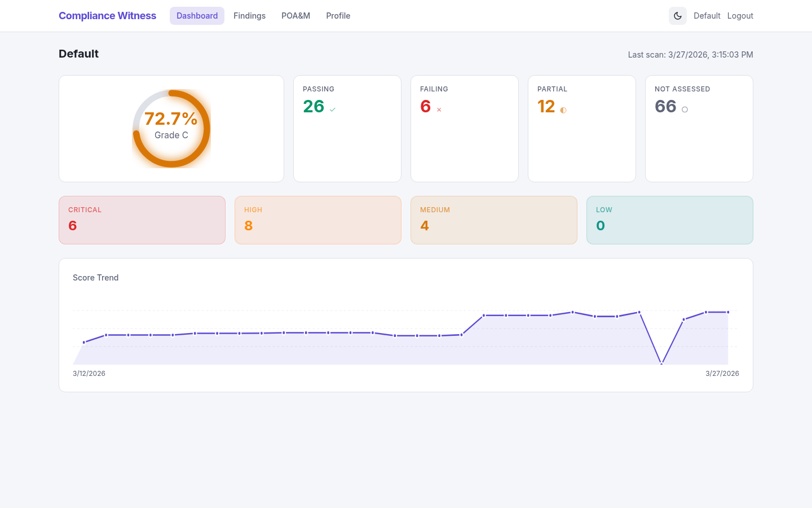Click the last data point on Score Trend
Screen dimensions: 812x508
[728, 312]
